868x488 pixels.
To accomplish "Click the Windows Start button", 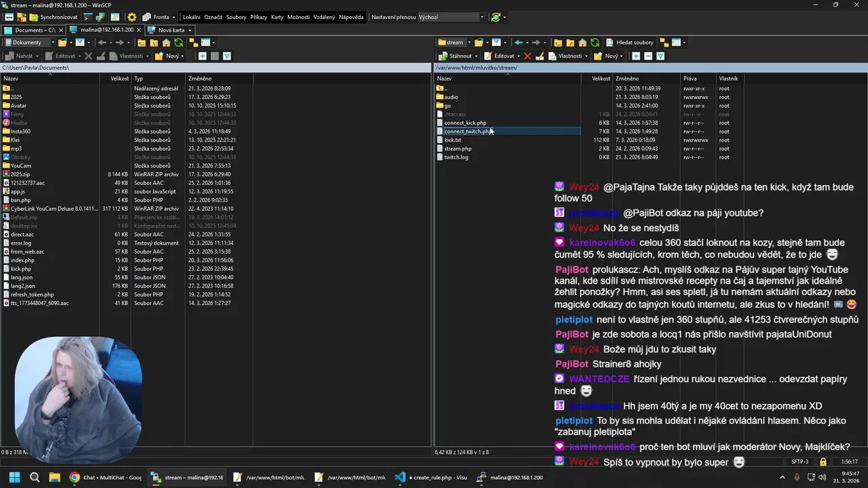I will tap(14, 477).
